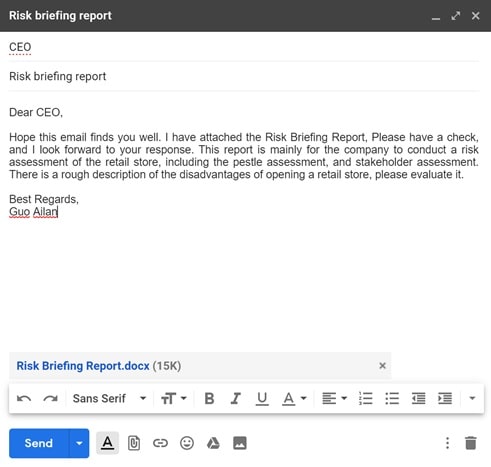Open the three-dot more options menu
This screenshot has height=467, width=491.
[447, 443]
